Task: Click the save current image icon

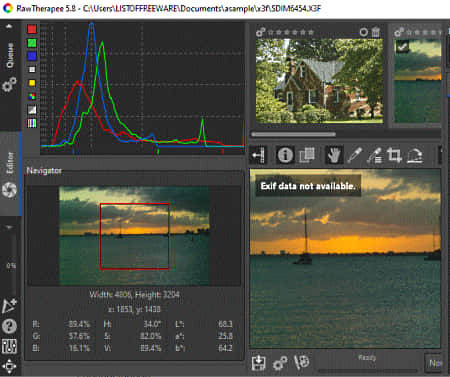Action: (x=259, y=363)
